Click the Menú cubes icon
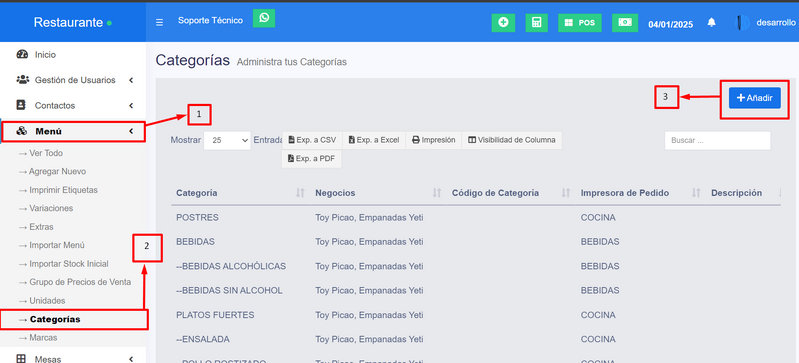Screen dimensions: 799x363 21,132
